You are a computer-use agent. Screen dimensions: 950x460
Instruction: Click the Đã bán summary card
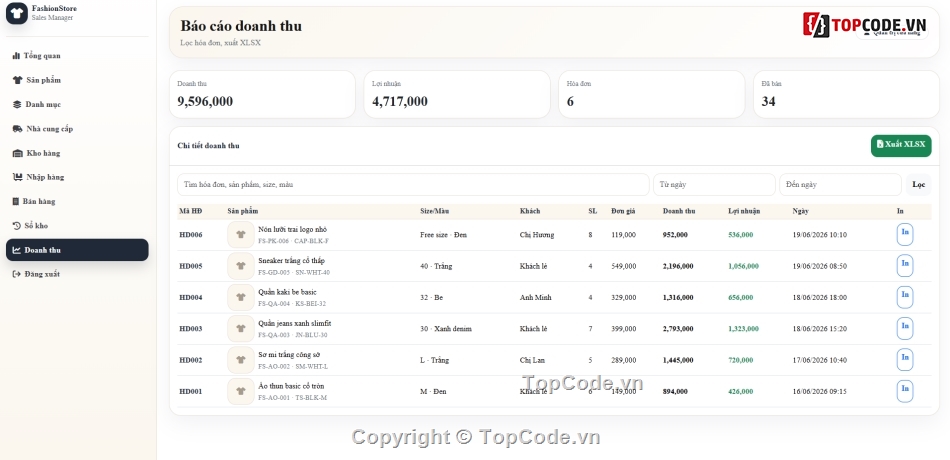click(x=846, y=95)
